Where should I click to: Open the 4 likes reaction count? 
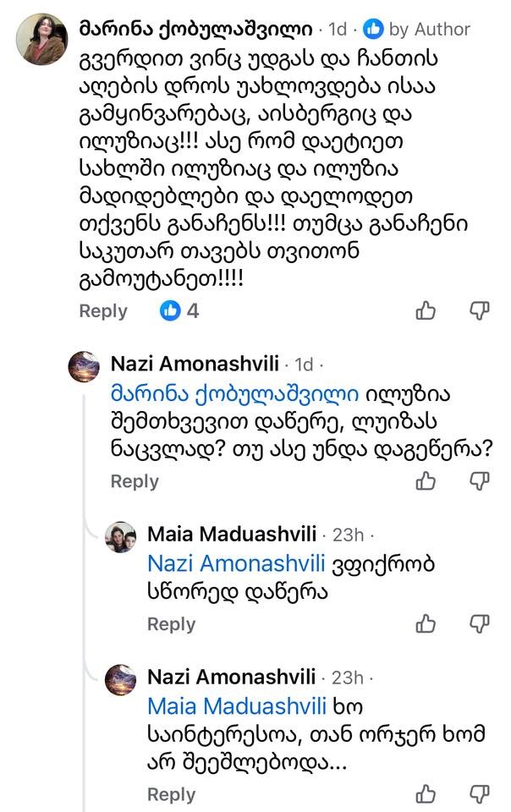coord(180,310)
